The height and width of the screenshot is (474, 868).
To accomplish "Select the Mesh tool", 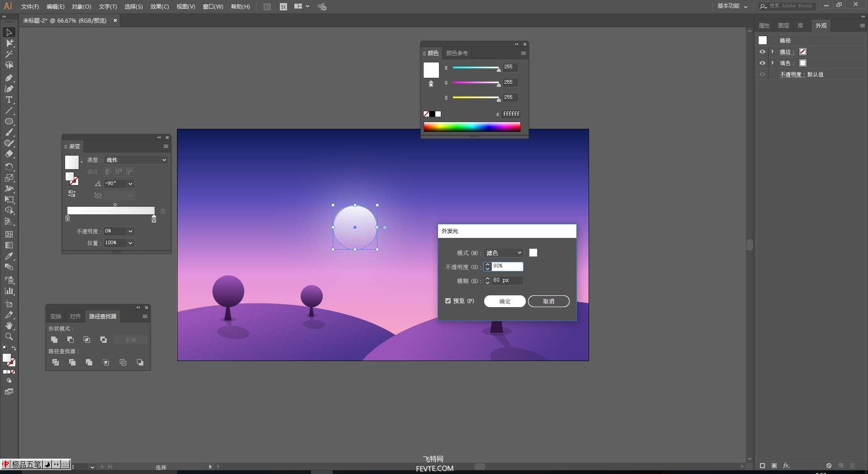I will [x=9, y=234].
